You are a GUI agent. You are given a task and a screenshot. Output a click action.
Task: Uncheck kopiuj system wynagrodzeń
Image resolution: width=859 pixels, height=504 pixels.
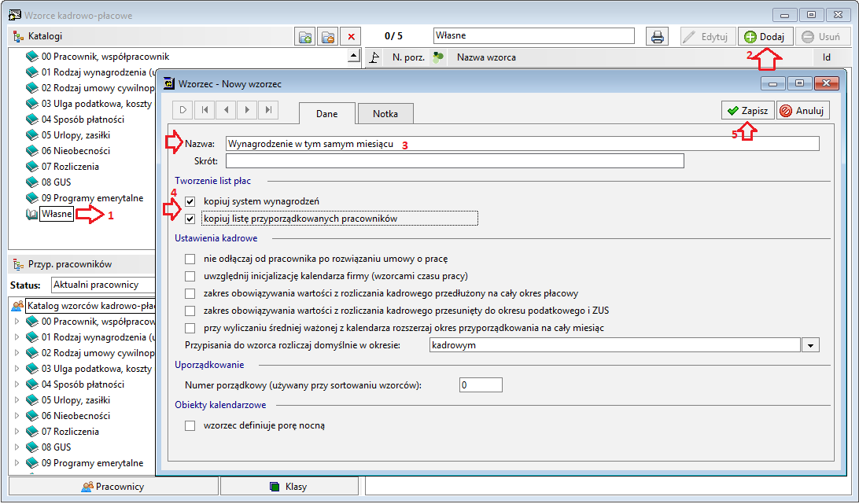[x=190, y=201]
